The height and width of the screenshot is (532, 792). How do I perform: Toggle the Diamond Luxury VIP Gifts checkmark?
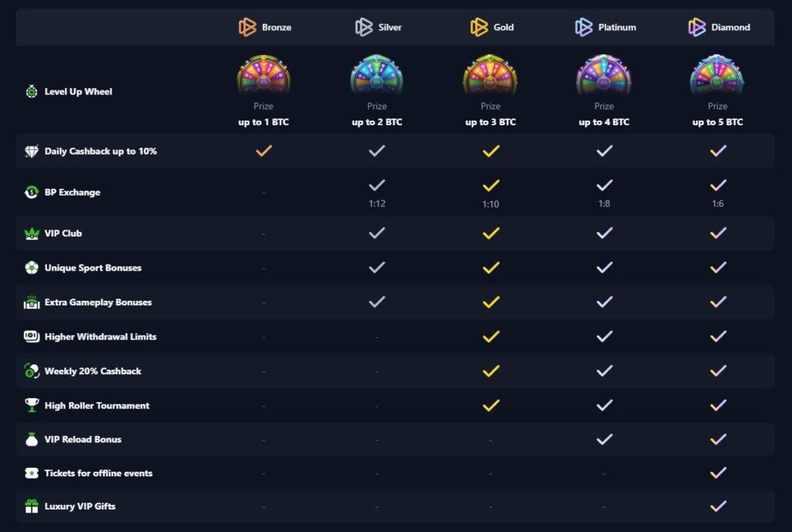pyautogui.click(x=716, y=506)
